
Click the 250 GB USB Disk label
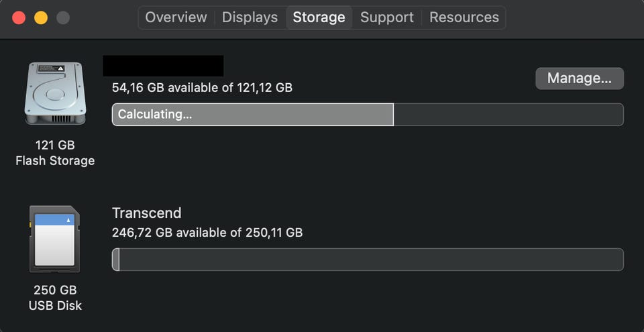point(55,298)
